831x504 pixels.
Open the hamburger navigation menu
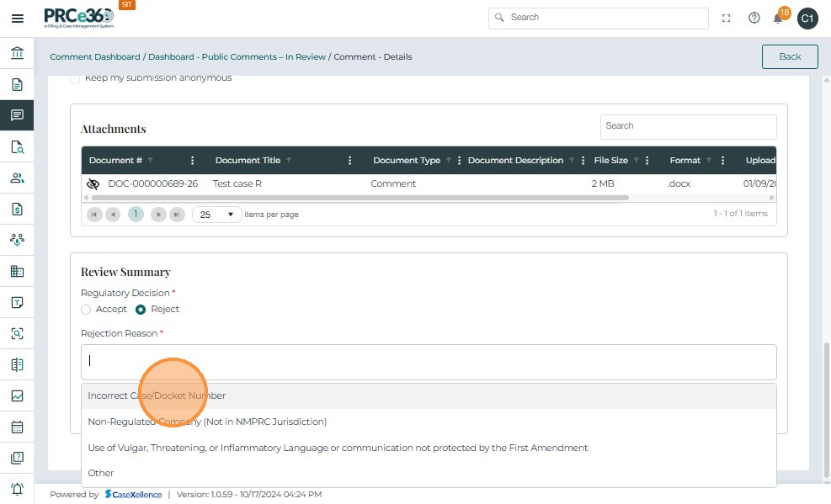click(x=17, y=19)
